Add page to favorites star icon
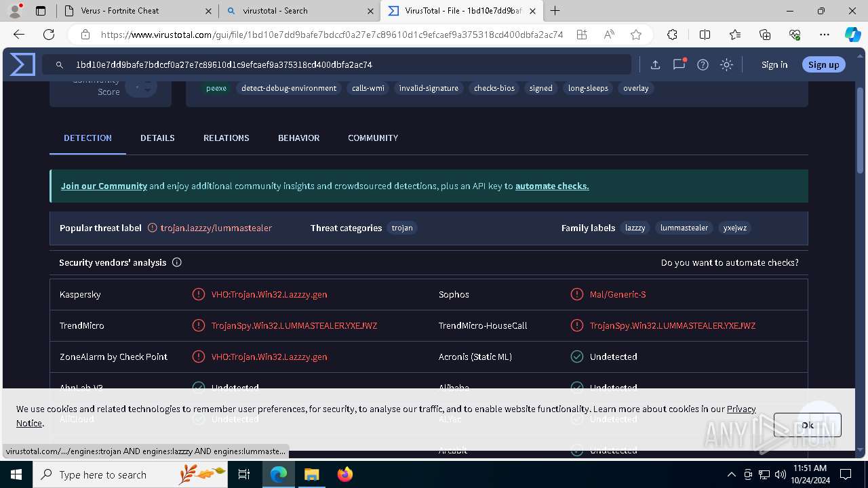The width and height of the screenshot is (868, 488). 636,35
